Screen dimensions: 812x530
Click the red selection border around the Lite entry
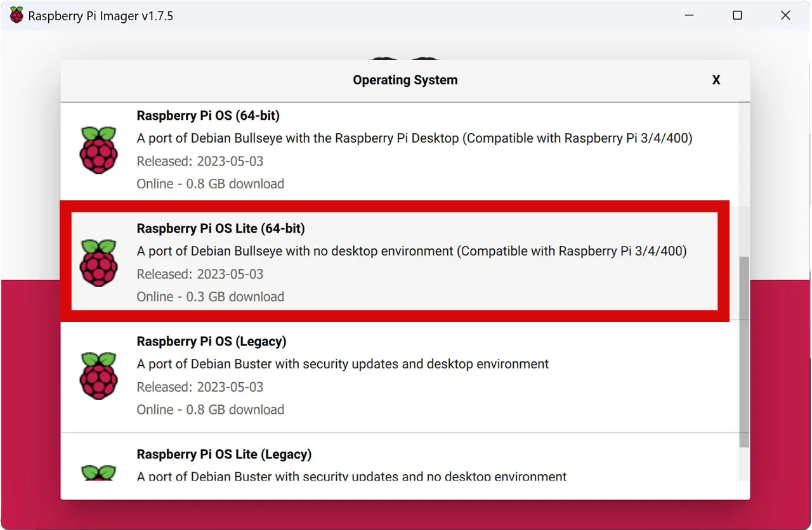click(393, 204)
